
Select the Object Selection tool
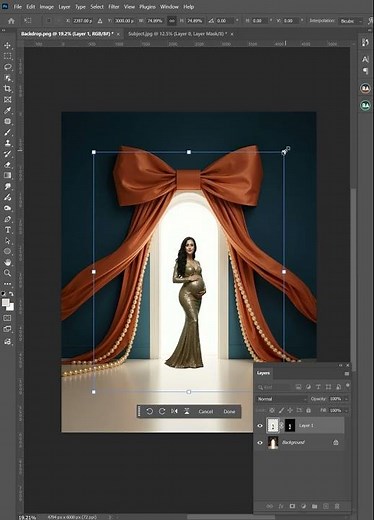click(x=7, y=78)
